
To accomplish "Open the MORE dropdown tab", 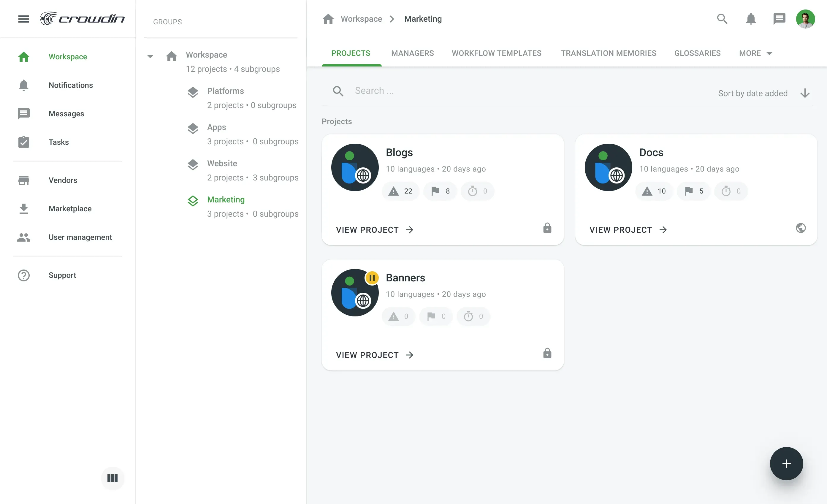I will click(x=755, y=53).
